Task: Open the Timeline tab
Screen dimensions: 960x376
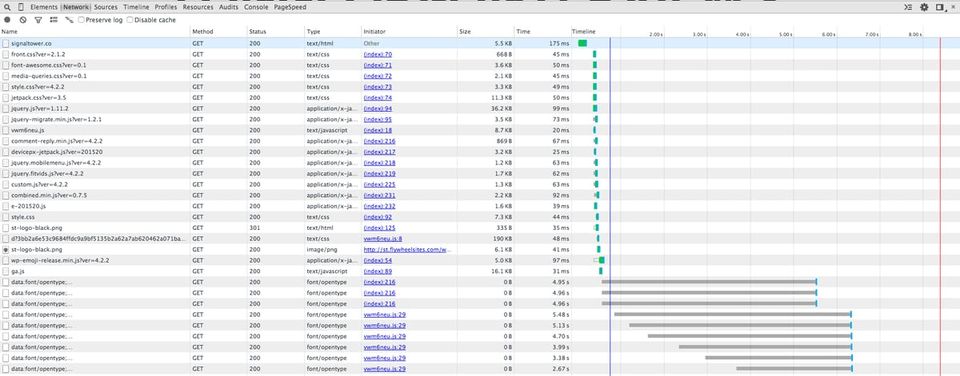Action: (136, 7)
